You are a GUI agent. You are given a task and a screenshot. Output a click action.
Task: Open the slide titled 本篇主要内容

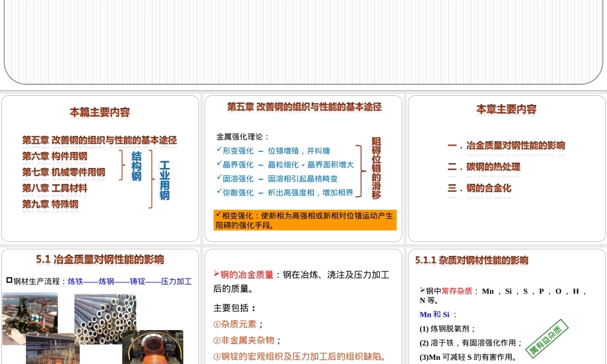click(100, 169)
